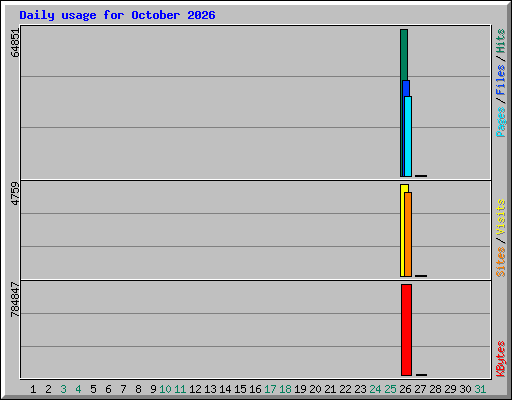Click day 2 on the x-axis
Screen dimensions: 512x400
tap(48, 389)
